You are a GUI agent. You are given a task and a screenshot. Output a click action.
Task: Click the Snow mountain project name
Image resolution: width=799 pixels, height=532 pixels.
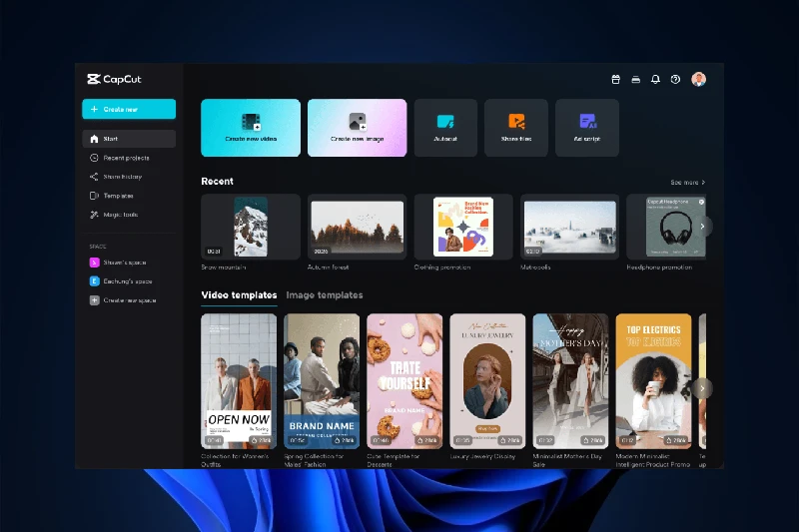pyautogui.click(x=224, y=267)
